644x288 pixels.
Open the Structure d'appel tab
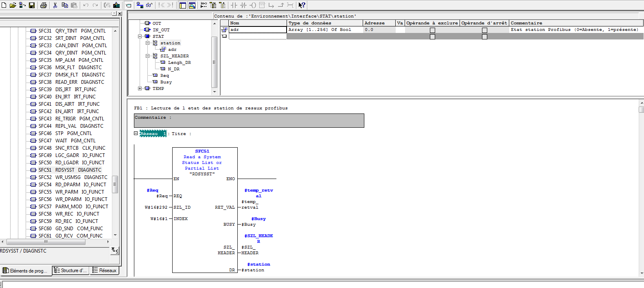pyautogui.click(x=70, y=271)
